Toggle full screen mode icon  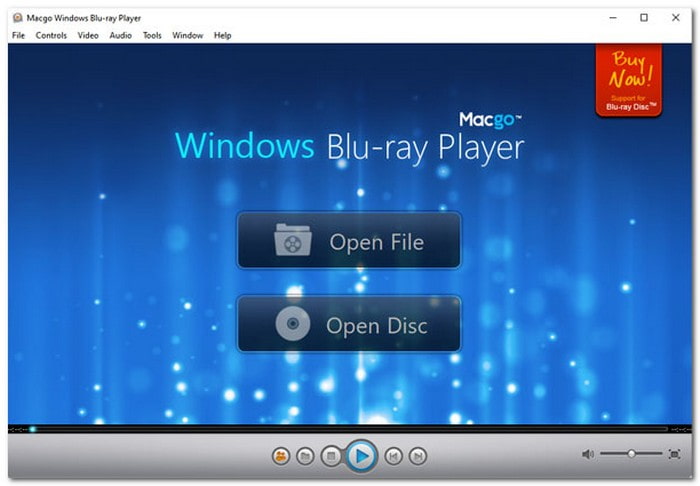675,454
